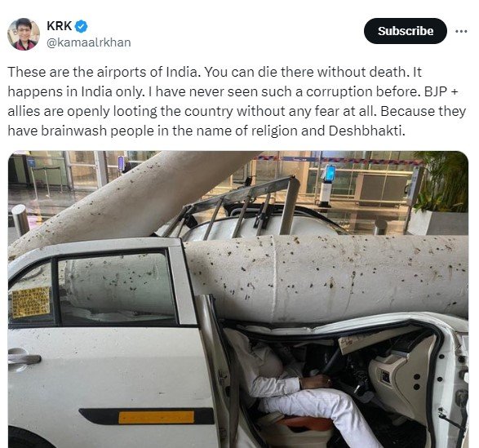
Task: Click the yellow reflector strip on taxi door
Action: pos(156,417)
